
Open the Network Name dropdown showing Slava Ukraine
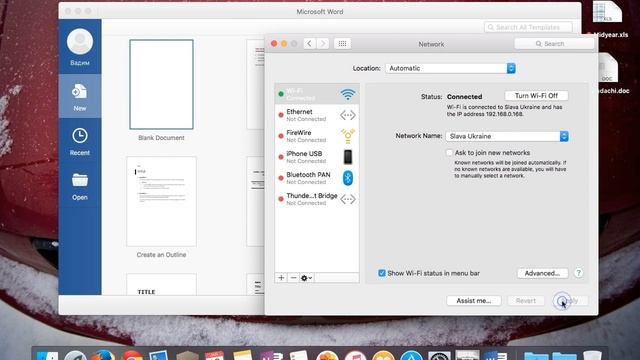pos(507,136)
